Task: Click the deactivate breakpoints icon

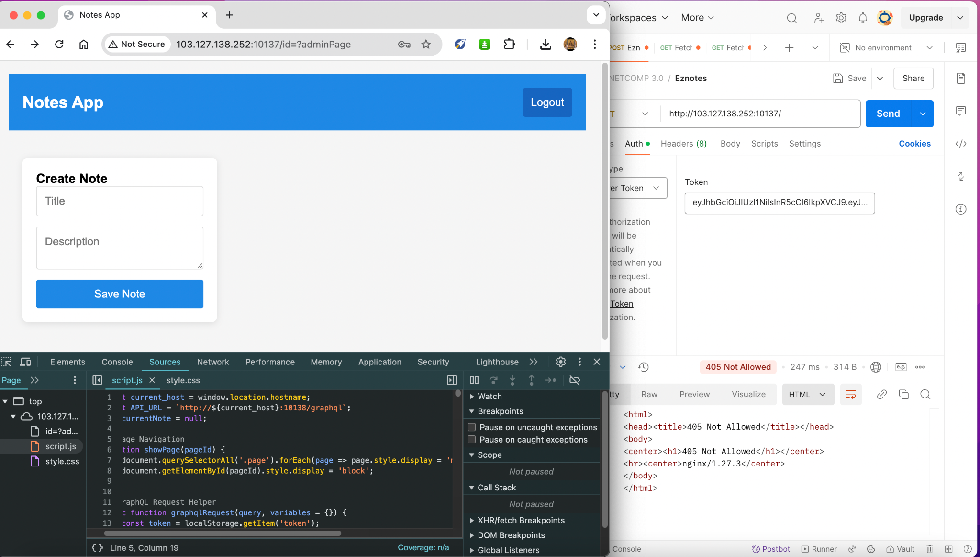Action: 575,380
